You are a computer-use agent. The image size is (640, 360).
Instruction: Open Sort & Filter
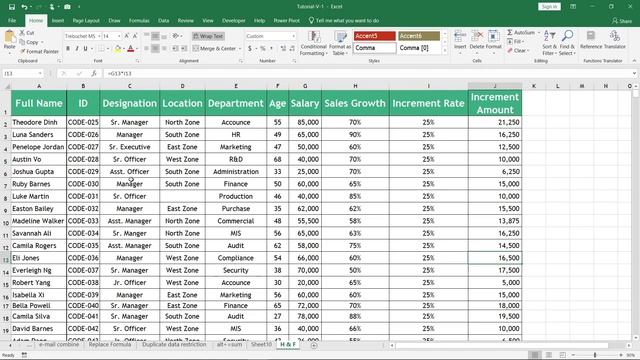pyautogui.click(x=549, y=43)
